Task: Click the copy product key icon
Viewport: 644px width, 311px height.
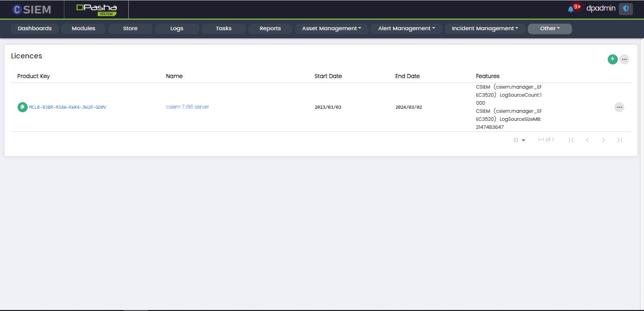Action: [22, 107]
